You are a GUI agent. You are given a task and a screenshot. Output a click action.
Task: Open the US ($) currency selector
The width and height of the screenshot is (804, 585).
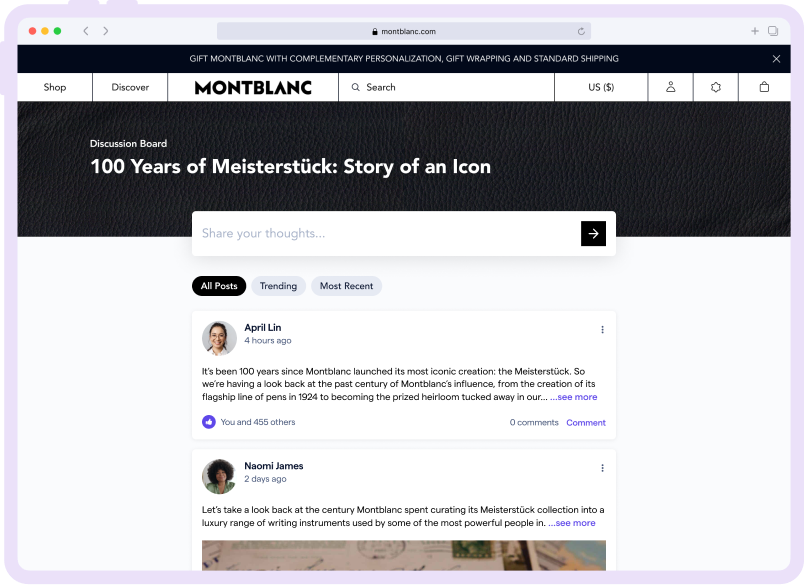click(601, 87)
